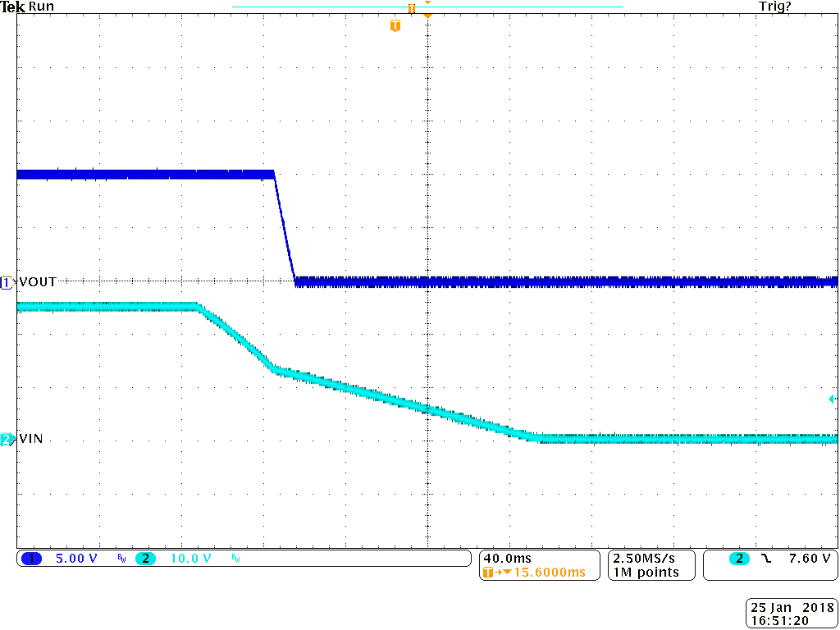Click the Trig? indicator
The height and width of the screenshot is (630, 840).
click(x=774, y=7)
